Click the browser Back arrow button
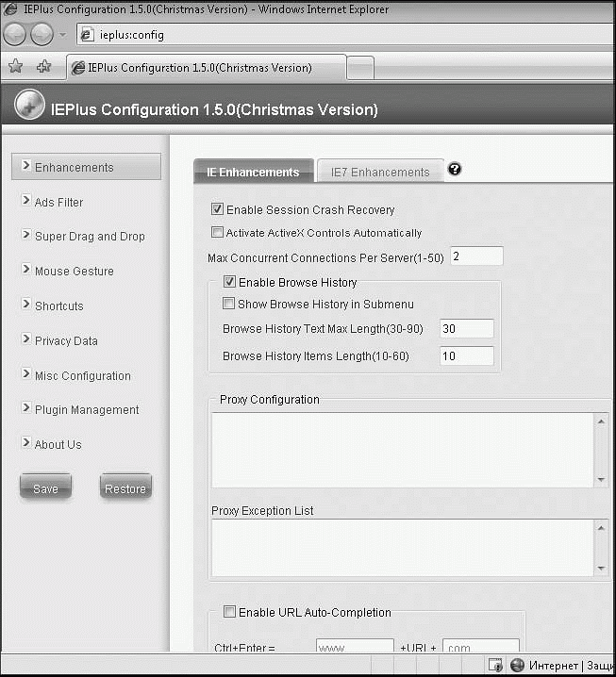The width and height of the screenshot is (616, 677). coord(15,34)
